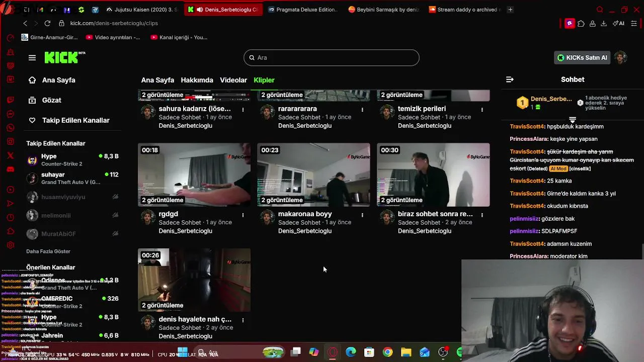Open the browser AI button
The height and width of the screenshot is (362, 644).
tap(618, 23)
